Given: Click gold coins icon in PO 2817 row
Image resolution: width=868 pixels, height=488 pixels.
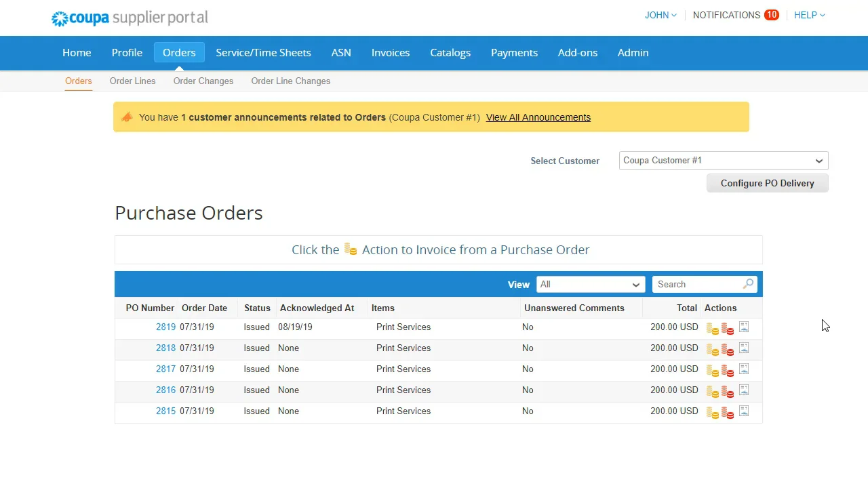Looking at the screenshot, I should [712, 371].
